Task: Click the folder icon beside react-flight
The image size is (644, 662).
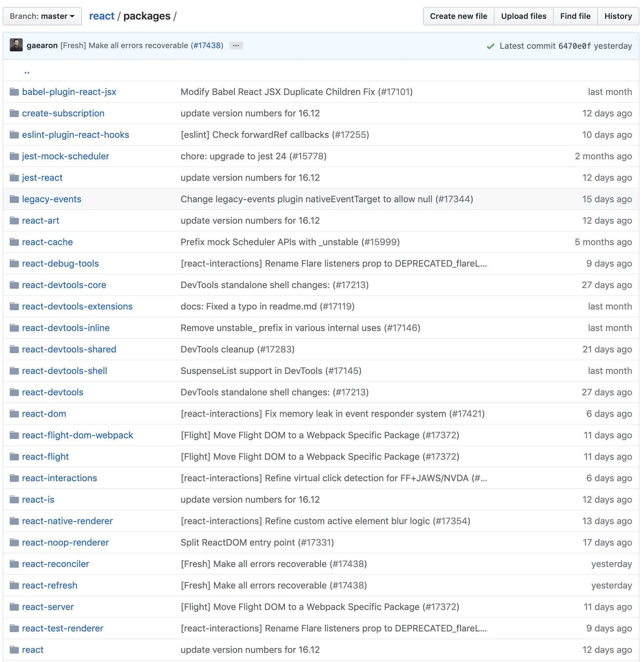Action: [x=14, y=457]
